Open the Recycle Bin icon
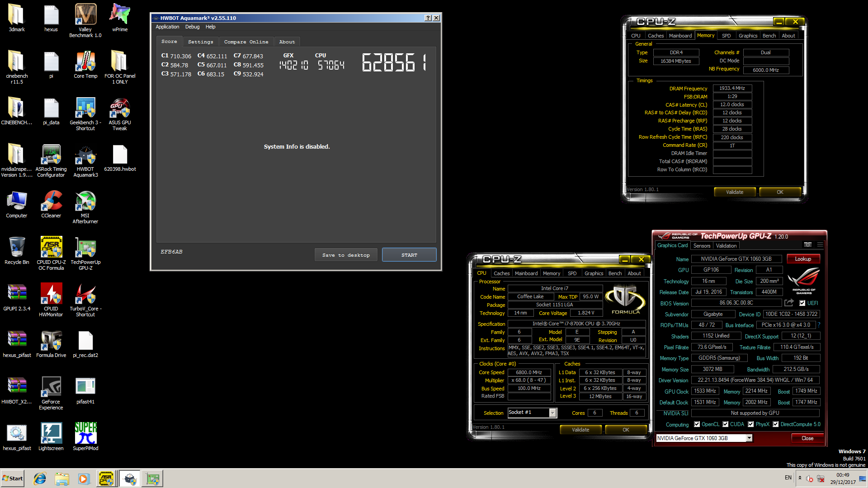 tap(17, 251)
